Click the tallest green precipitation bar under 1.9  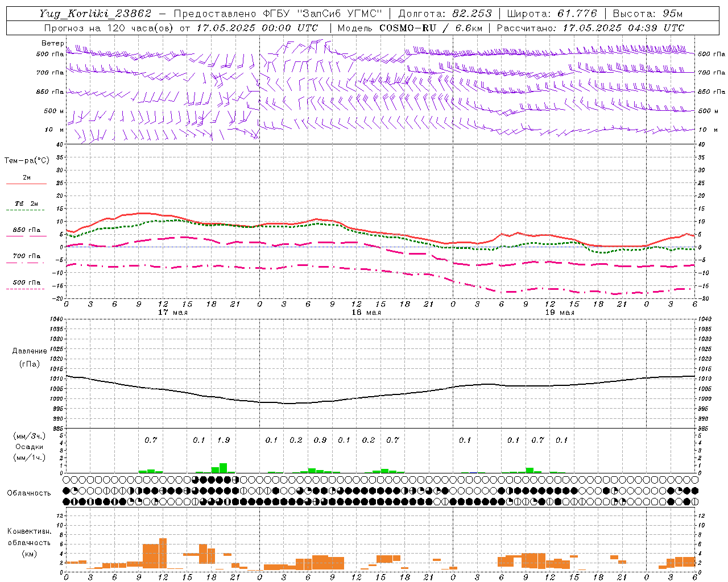(224, 468)
